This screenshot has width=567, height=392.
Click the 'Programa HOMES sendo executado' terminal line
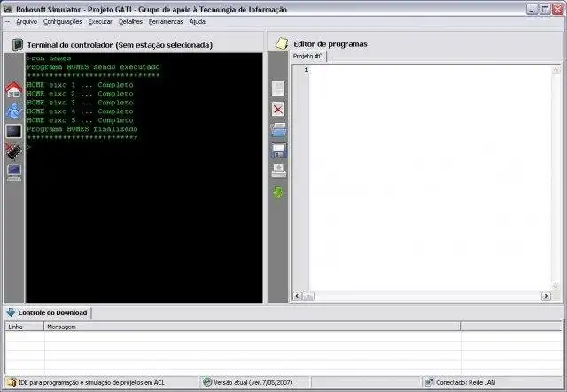93,67
